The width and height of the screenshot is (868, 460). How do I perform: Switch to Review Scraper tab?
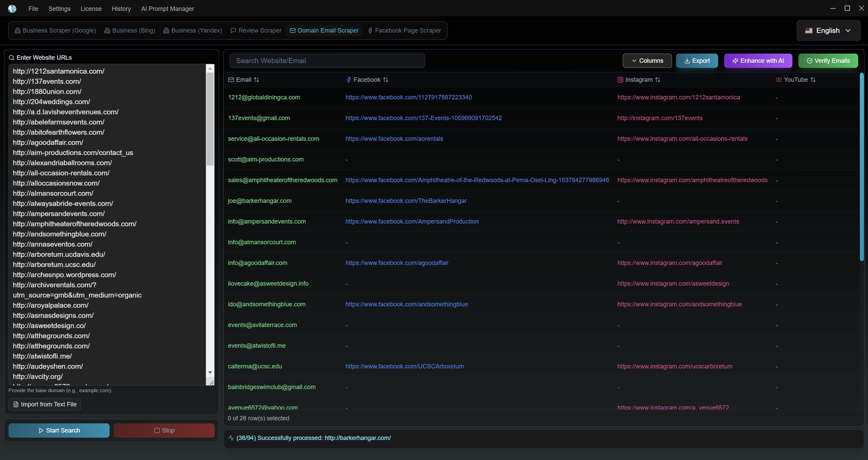tap(256, 31)
